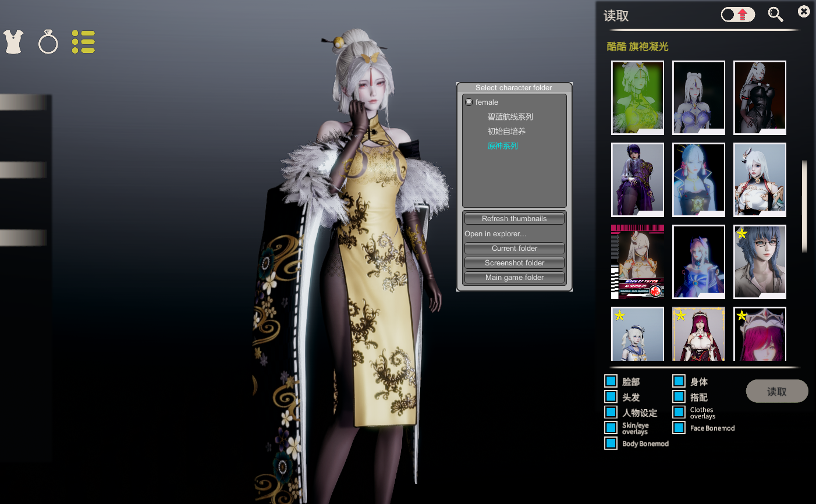Image resolution: width=816 pixels, height=504 pixels.
Task: Click the star on red-haired crowned card
Action: [x=742, y=315]
